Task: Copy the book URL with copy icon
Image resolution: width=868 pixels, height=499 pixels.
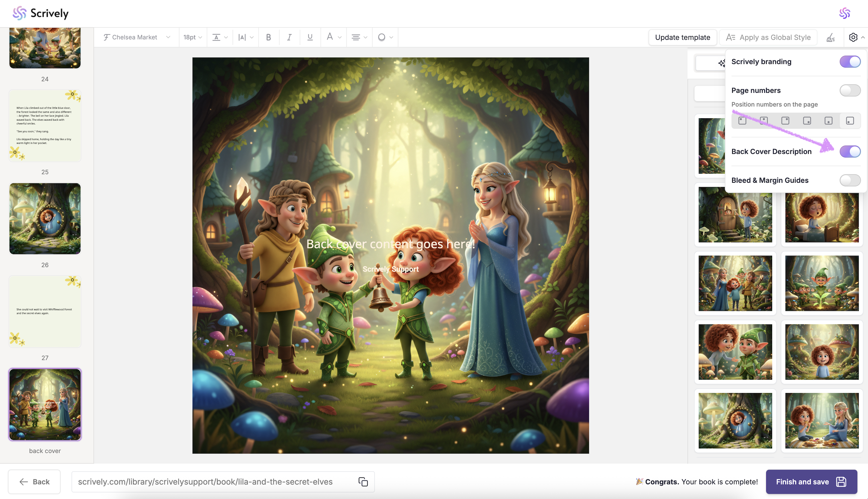Action: [x=363, y=482]
